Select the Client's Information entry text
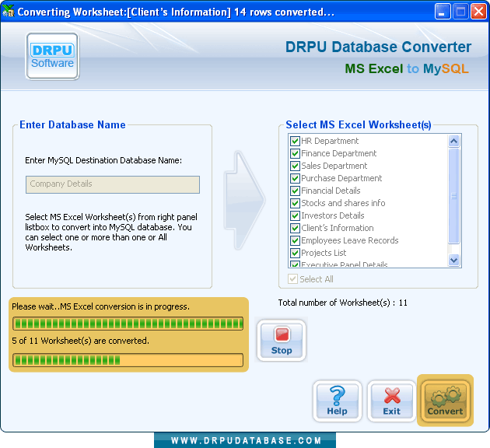The height and width of the screenshot is (448, 490). (x=338, y=228)
